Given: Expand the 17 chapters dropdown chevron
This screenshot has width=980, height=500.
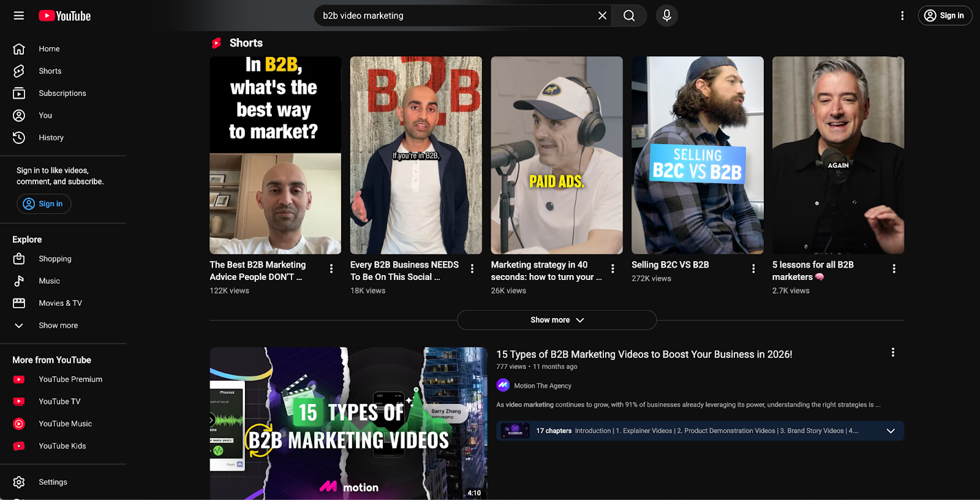Looking at the screenshot, I should [891, 431].
